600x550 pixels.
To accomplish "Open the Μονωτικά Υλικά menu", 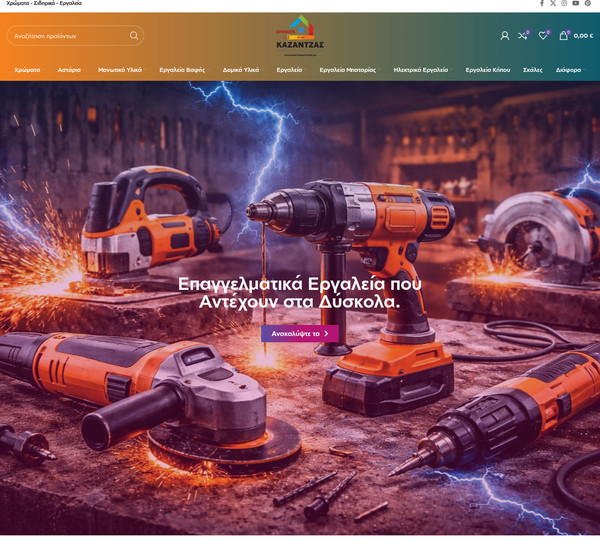I will coord(120,70).
